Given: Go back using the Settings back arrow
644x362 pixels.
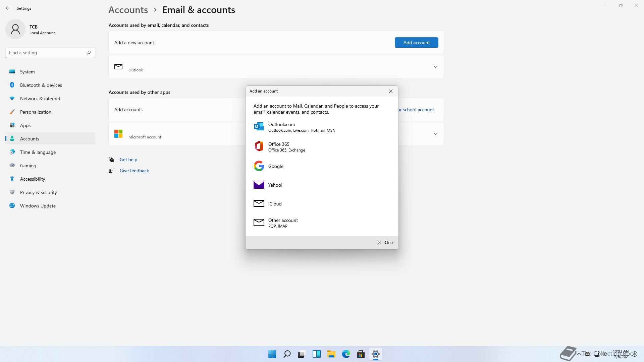Looking at the screenshot, I should 8,8.
